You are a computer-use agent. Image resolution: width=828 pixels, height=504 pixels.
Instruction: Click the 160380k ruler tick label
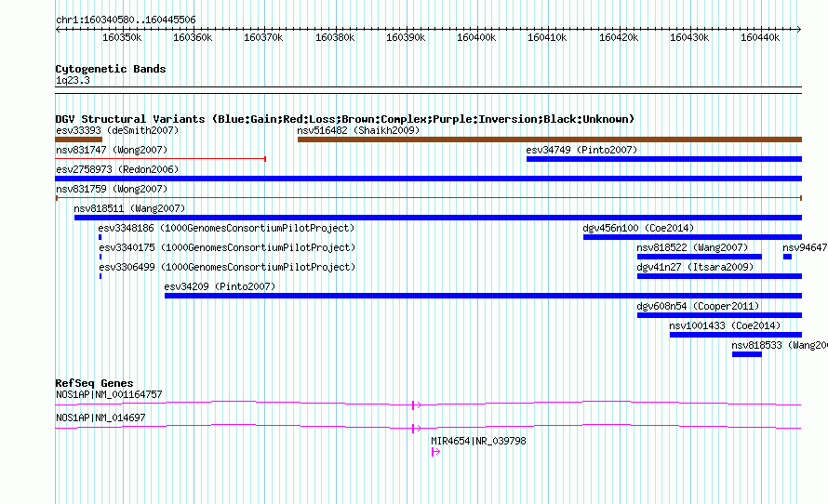[335, 38]
